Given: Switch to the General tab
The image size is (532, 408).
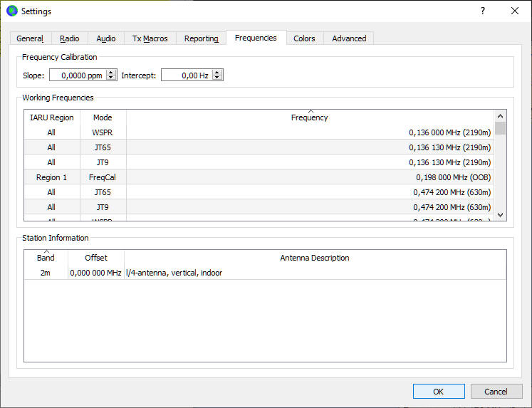Looking at the screenshot, I should 30,38.
